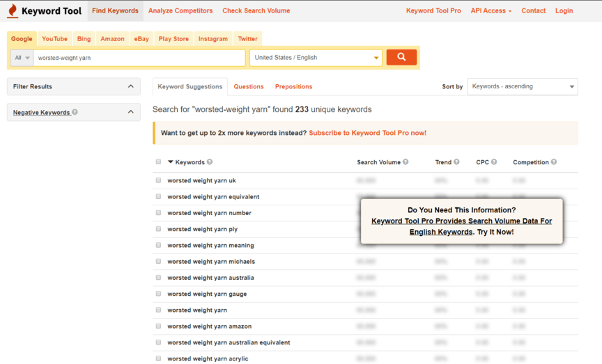Click help icon beside Competition header
Viewport: 602px width, 364px height.
(554, 162)
